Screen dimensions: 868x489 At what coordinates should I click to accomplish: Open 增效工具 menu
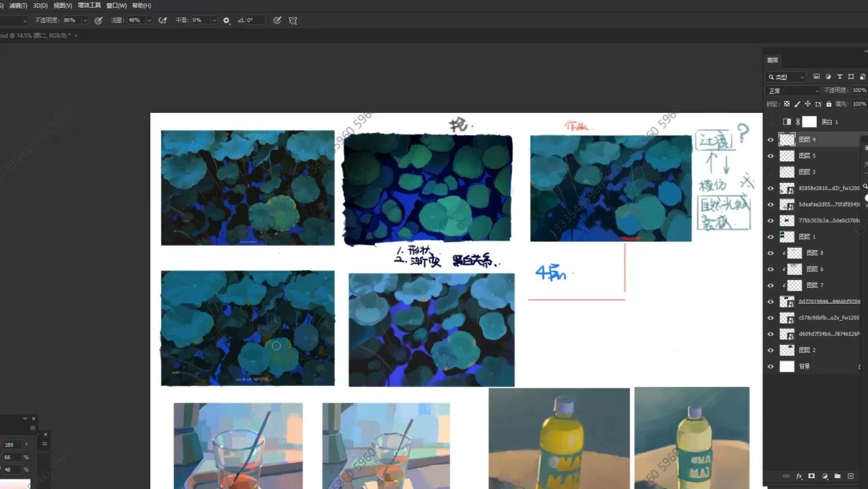coord(89,6)
